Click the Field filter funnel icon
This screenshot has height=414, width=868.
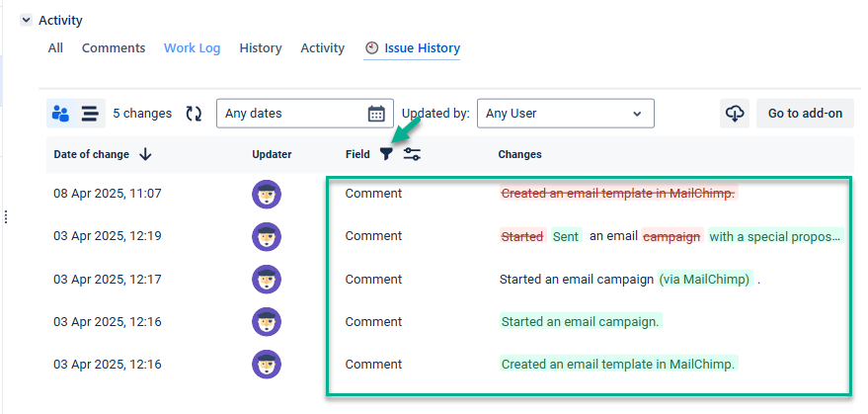click(x=386, y=154)
